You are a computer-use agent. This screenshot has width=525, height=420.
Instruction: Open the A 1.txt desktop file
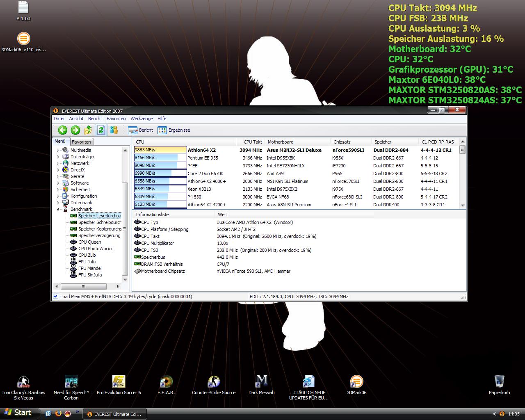[23, 11]
